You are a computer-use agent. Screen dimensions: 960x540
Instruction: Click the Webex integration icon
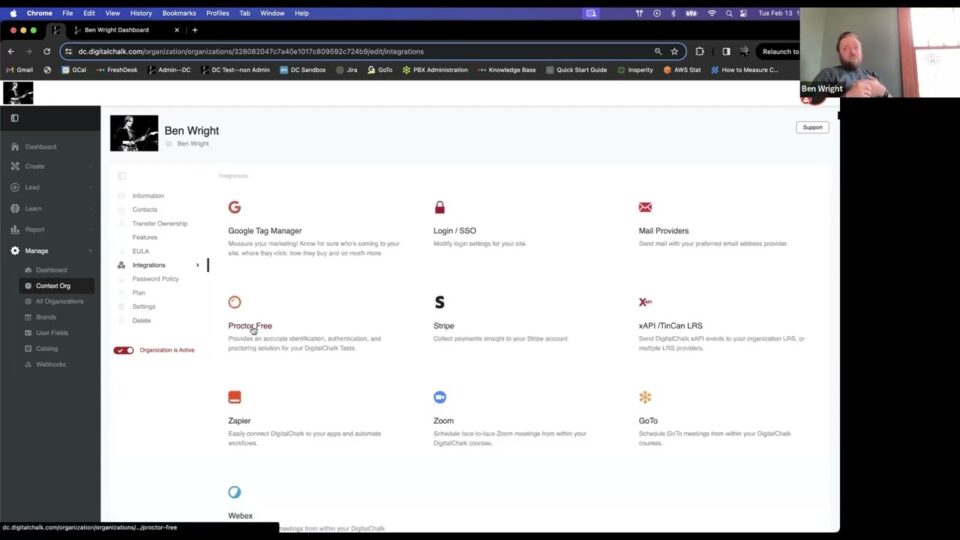tap(234, 492)
